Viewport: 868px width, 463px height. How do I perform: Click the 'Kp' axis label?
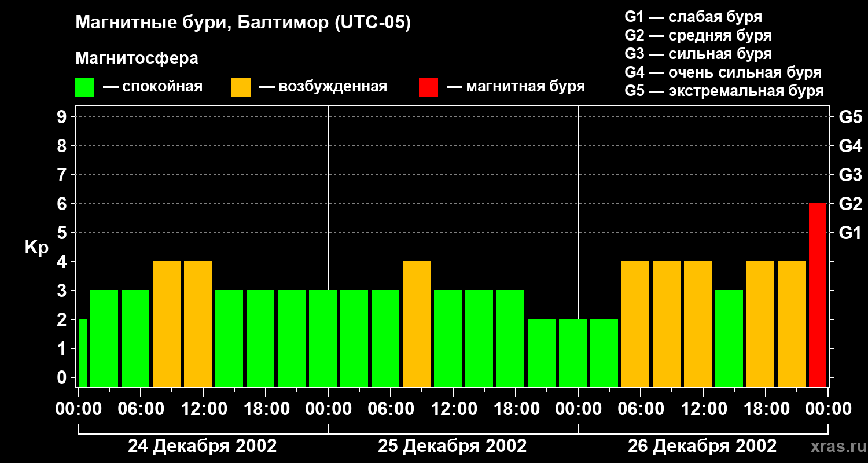(36, 248)
